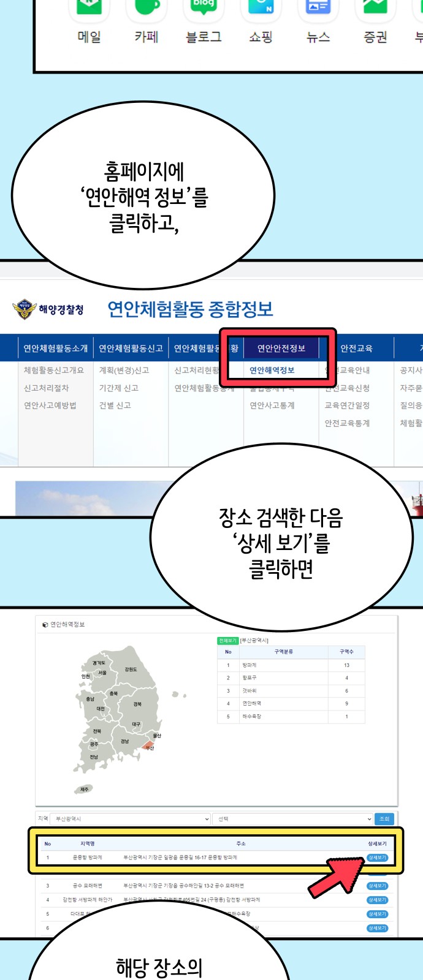Click the 연안체험활동 종합정보 site title
Viewport: 423px width, 980px height.
tap(191, 309)
